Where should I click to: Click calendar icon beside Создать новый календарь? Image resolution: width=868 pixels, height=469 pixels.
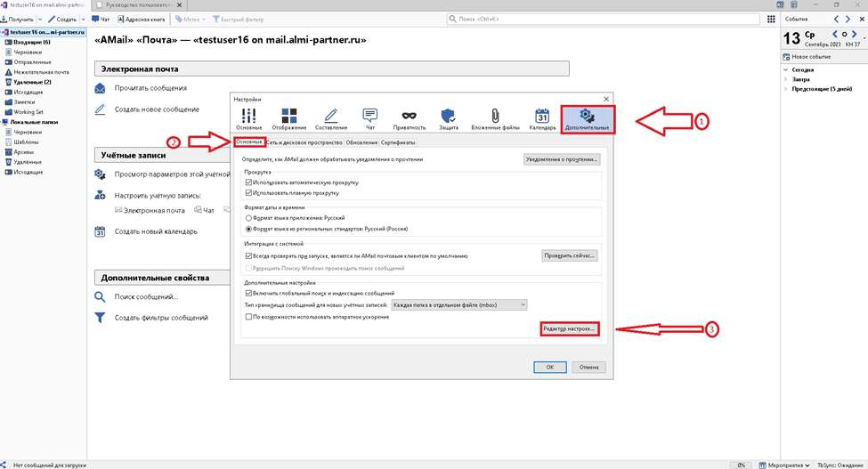pyautogui.click(x=101, y=231)
